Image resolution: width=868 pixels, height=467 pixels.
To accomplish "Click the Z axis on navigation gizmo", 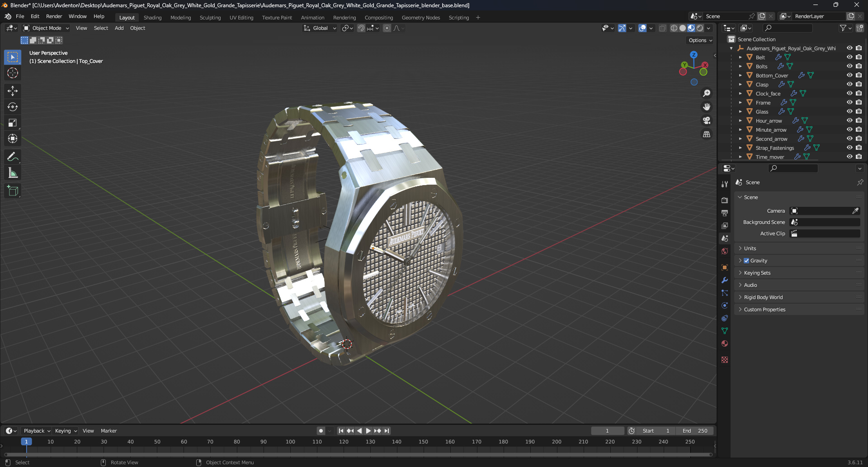I will pos(693,55).
